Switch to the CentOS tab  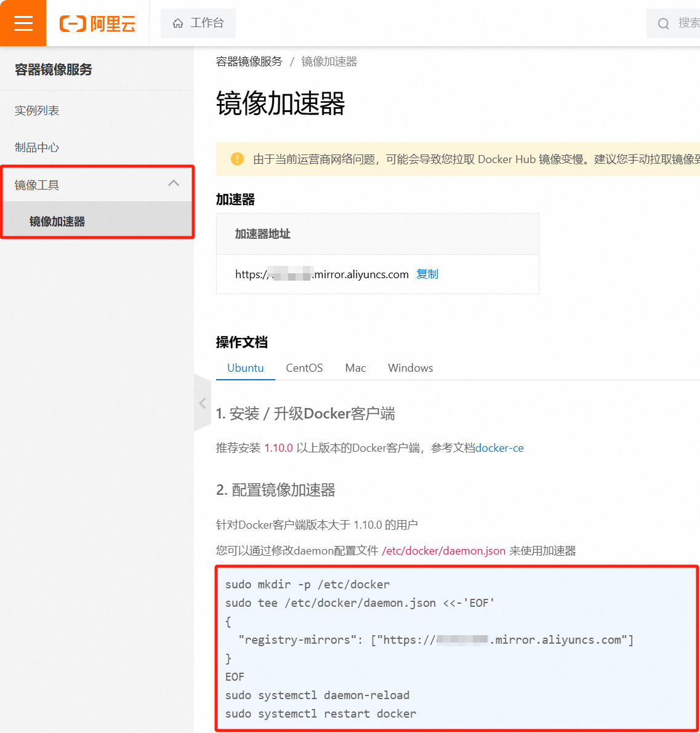tap(304, 368)
